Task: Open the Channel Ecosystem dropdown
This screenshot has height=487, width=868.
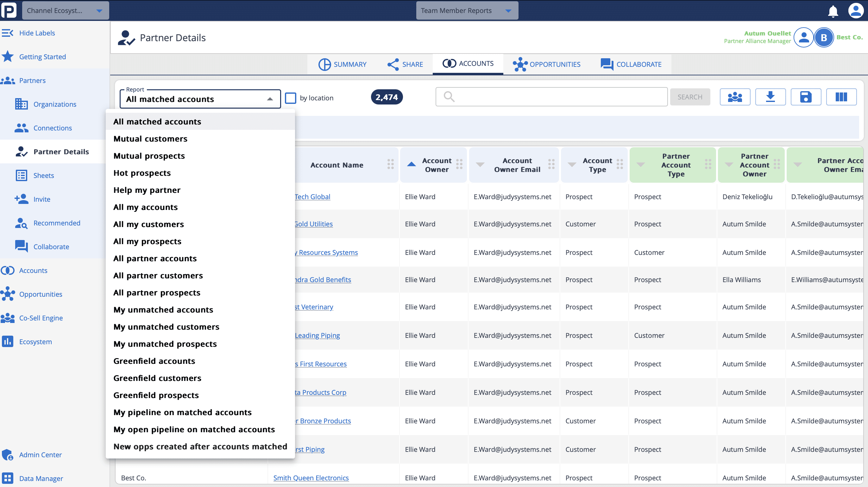Action: 65,10
